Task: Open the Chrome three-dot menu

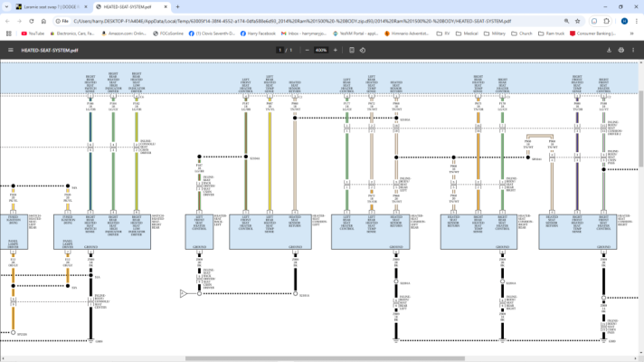Action: click(636, 21)
